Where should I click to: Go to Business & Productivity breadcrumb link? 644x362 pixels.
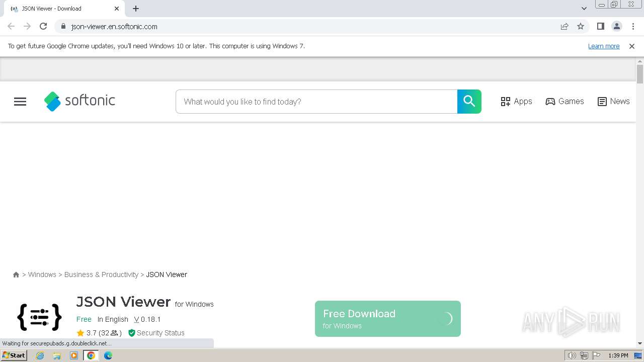101,275
